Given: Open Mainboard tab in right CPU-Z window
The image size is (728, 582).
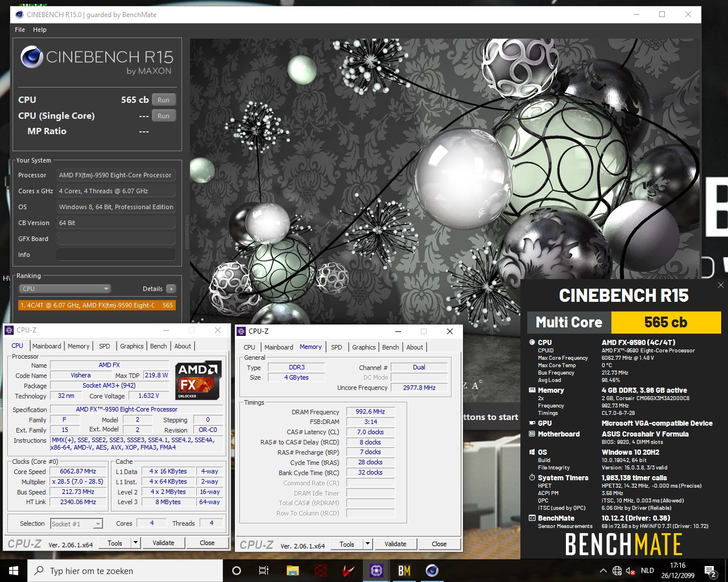Looking at the screenshot, I should tap(279, 347).
